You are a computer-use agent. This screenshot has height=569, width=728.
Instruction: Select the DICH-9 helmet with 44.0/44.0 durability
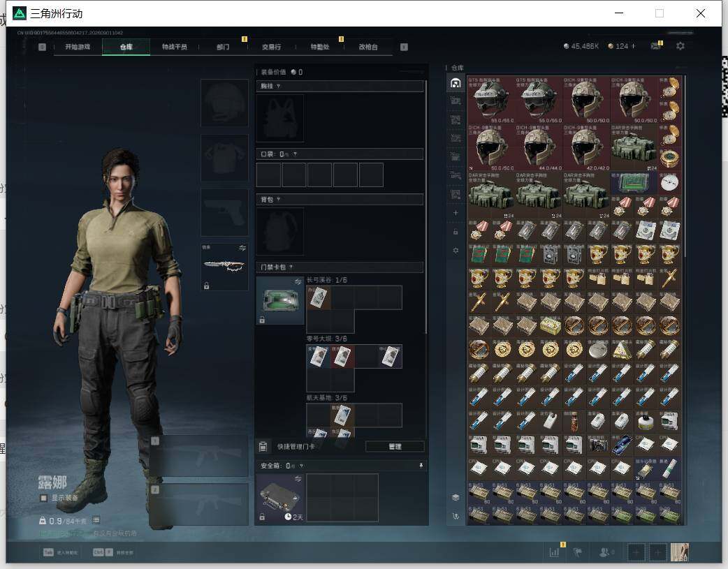[x=539, y=147]
